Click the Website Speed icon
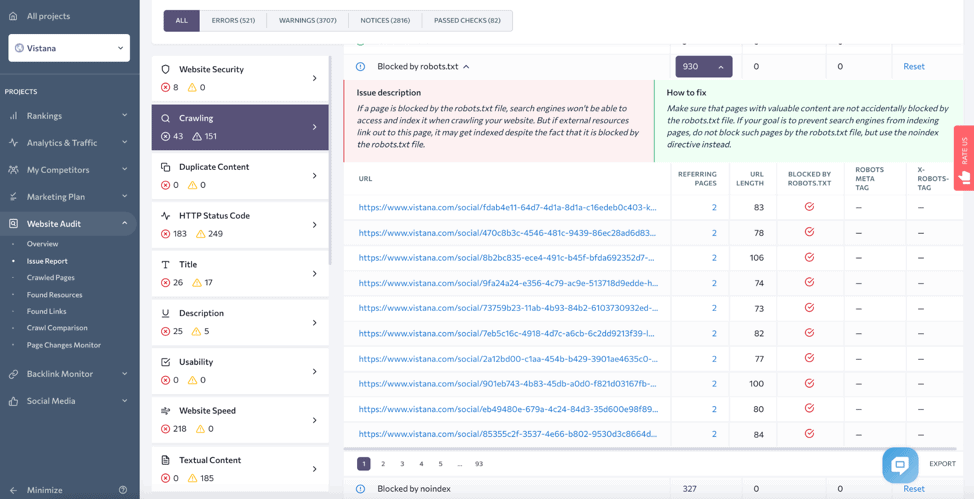 [x=165, y=411]
